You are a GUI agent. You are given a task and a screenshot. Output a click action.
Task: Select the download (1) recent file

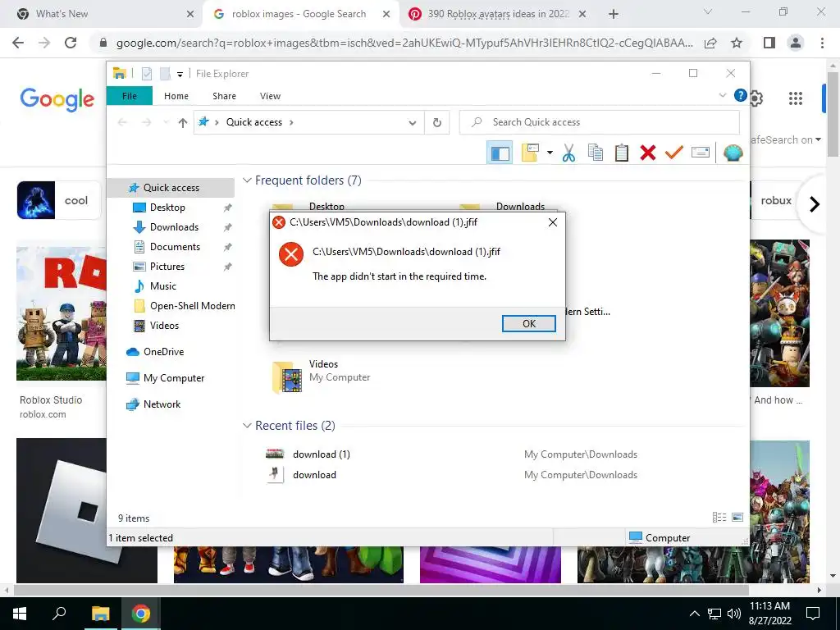tap(321, 454)
